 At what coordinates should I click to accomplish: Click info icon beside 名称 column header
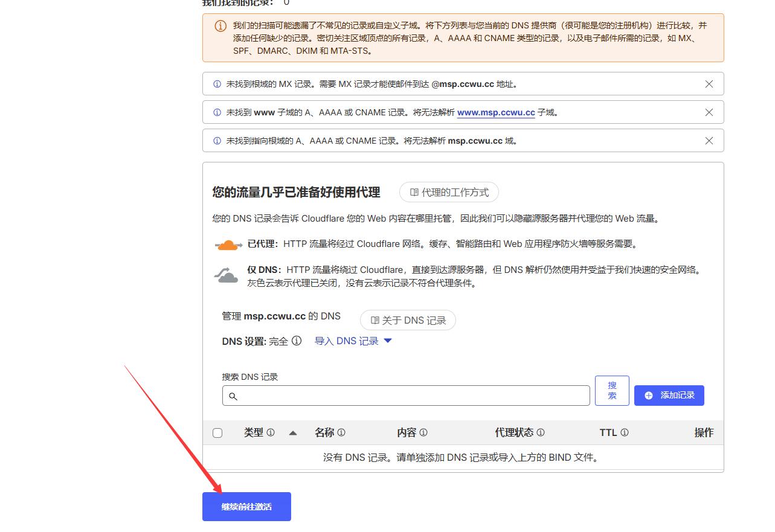(341, 432)
